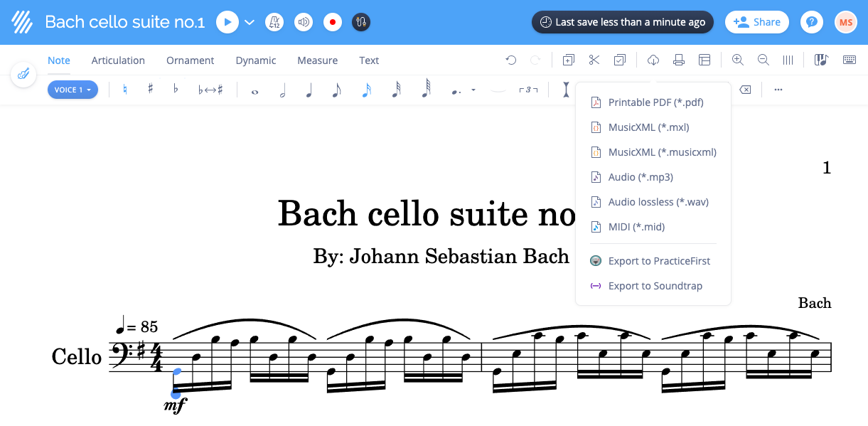868x426 pixels.
Task: Play the score
Action: point(227,22)
